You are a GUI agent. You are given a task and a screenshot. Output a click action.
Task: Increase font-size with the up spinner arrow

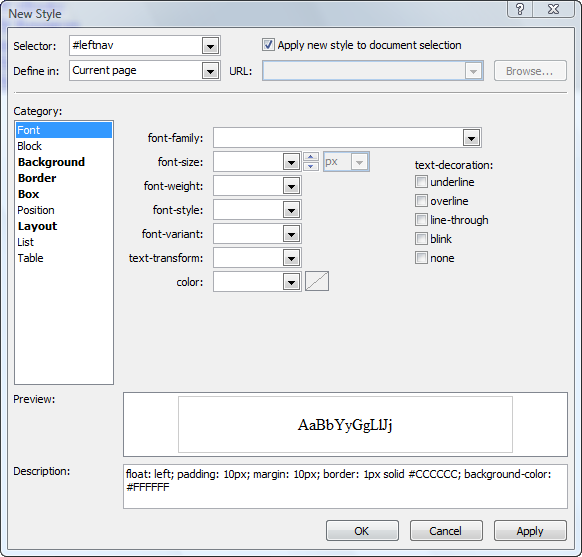pos(311,157)
